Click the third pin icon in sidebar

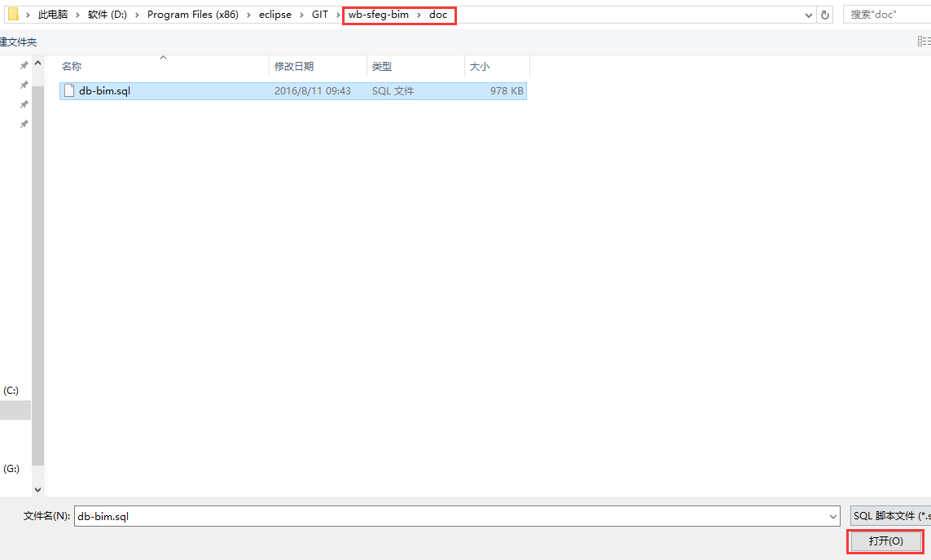[x=24, y=104]
